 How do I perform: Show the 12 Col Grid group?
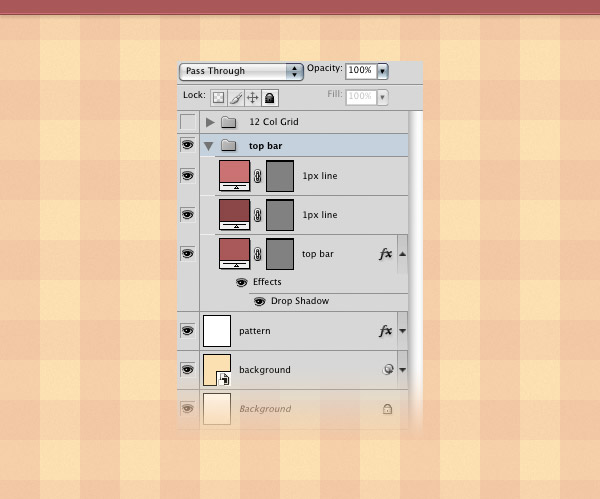188,122
